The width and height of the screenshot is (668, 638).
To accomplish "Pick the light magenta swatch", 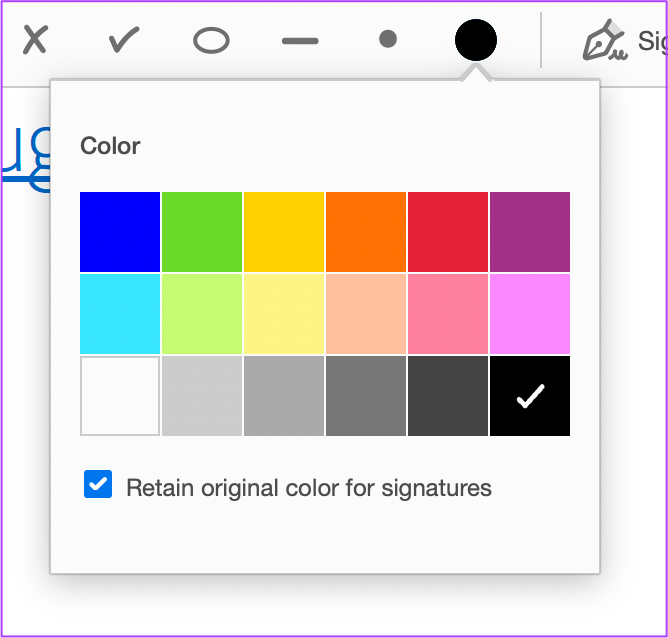I will [530, 314].
